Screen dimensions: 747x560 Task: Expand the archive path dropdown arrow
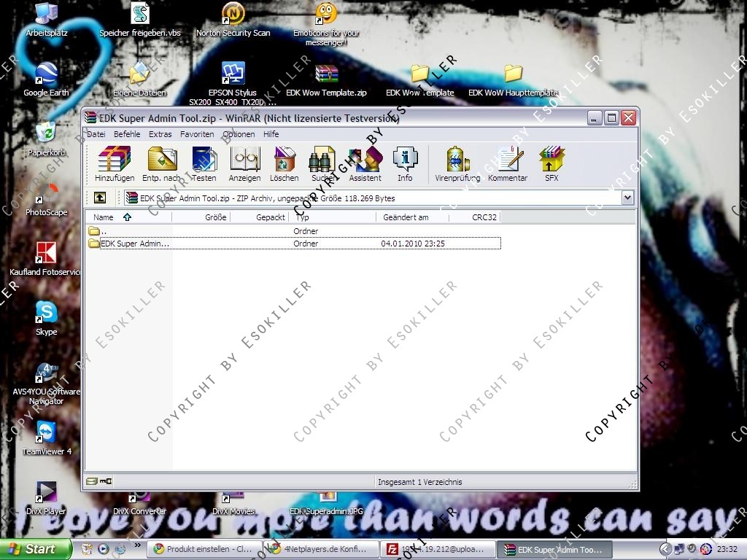(x=627, y=198)
